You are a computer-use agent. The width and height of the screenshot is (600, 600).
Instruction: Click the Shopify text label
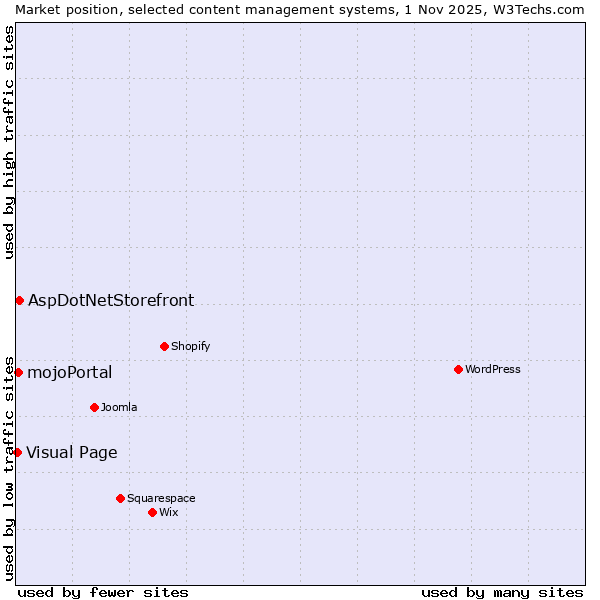[190, 346]
